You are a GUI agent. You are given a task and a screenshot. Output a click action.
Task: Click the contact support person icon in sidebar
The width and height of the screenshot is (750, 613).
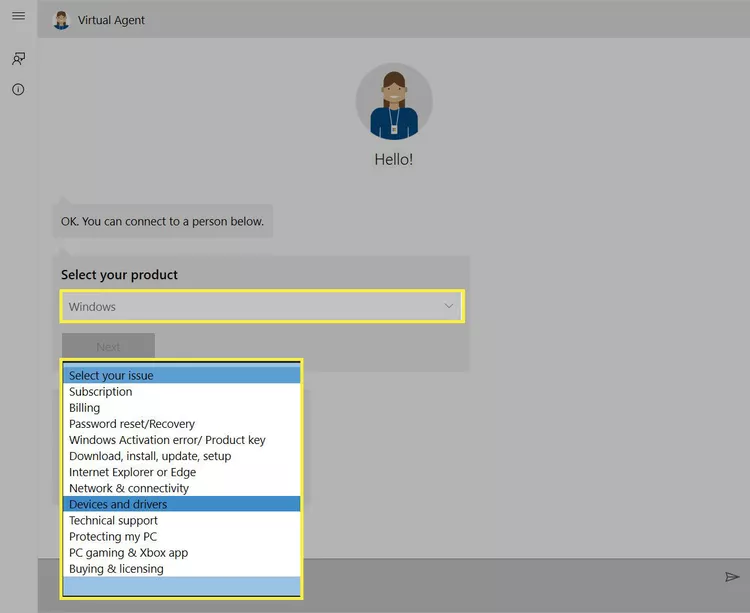[19, 59]
